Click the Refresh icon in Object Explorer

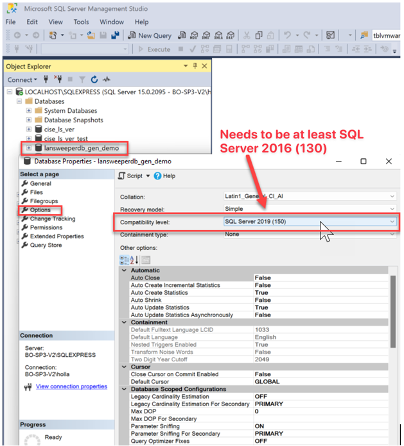coord(94,79)
